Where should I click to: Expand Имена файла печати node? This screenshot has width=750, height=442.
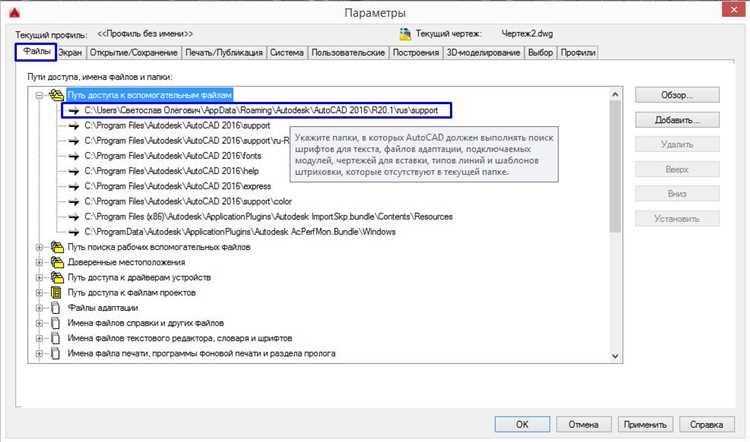click(x=39, y=354)
